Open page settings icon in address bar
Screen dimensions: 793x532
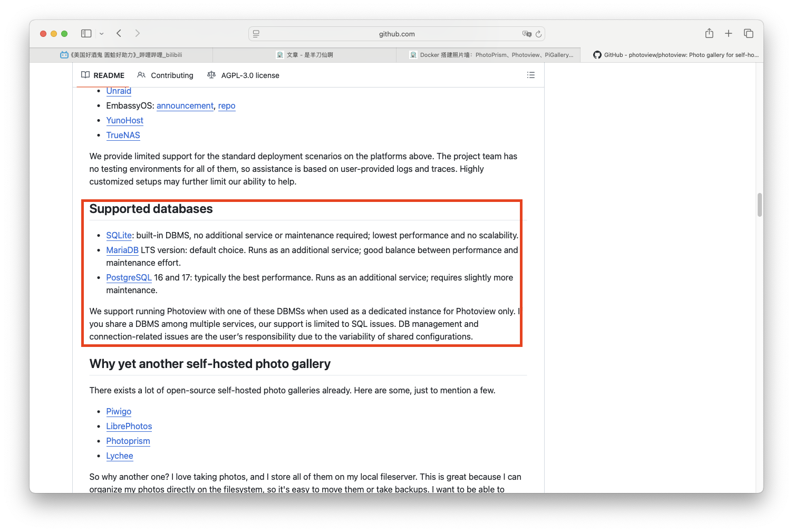pyautogui.click(x=256, y=34)
